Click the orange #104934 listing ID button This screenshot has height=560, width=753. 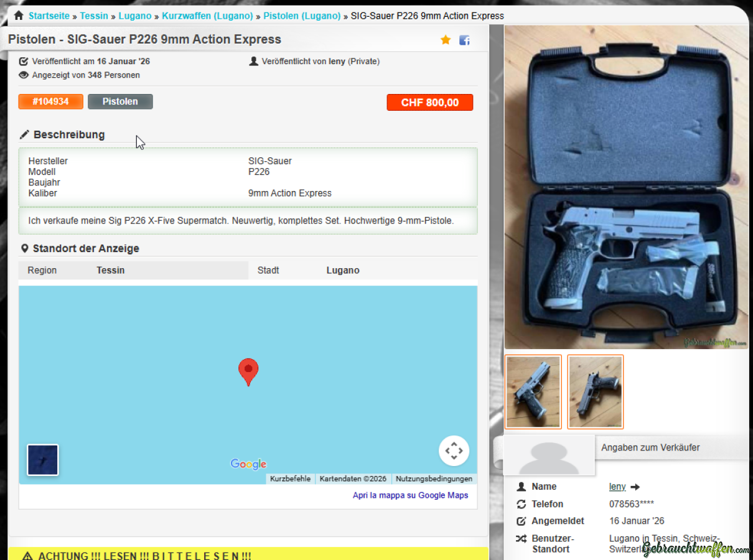[x=50, y=101]
